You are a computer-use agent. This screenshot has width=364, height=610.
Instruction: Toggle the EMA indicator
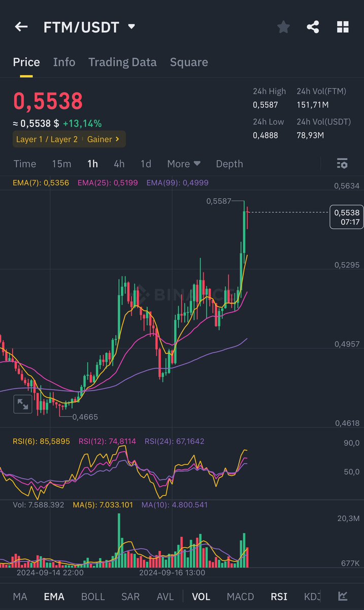(54, 597)
